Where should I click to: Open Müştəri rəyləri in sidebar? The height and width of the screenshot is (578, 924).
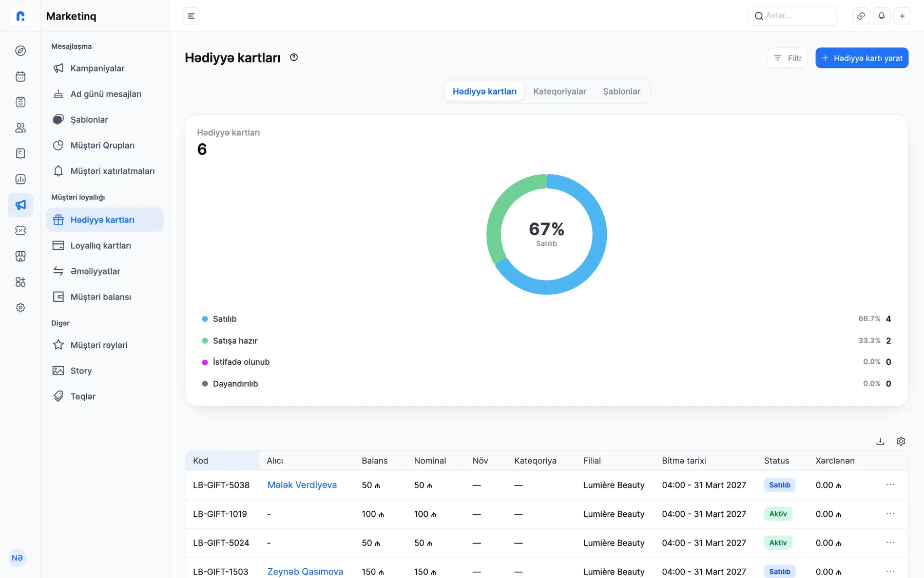[x=105, y=345]
